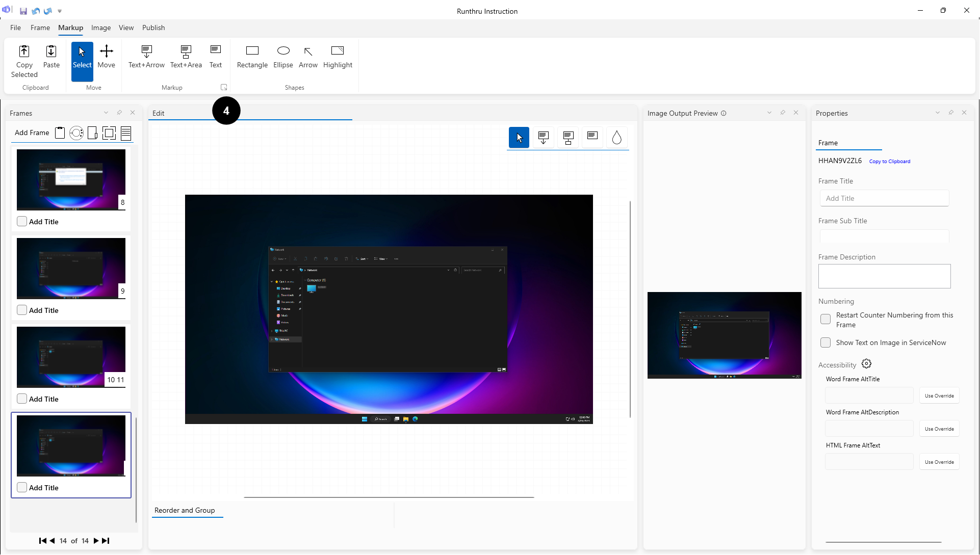Click the Arrow shape tool

tap(308, 57)
